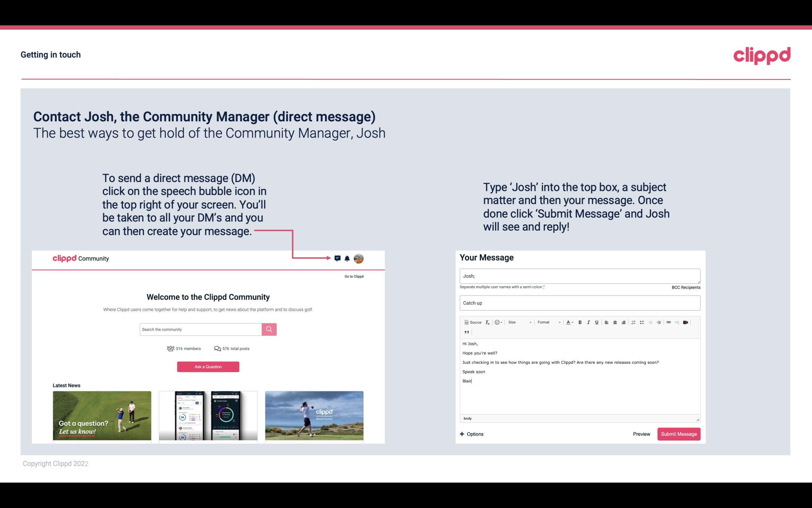Click the Italic formatting icon
The image size is (812, 508).
click(x=589, y=322)
